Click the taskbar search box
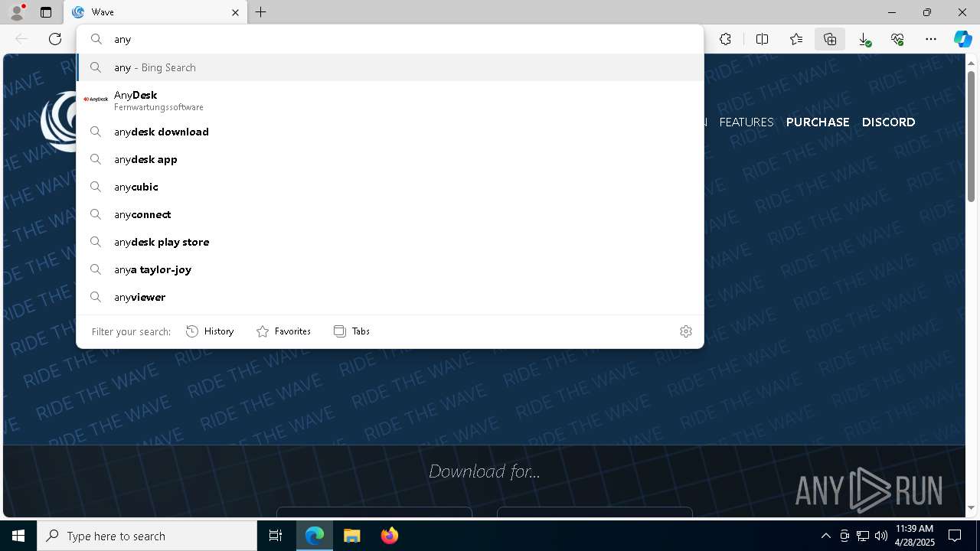Screen dimensions: 980x551 [147, 536]
